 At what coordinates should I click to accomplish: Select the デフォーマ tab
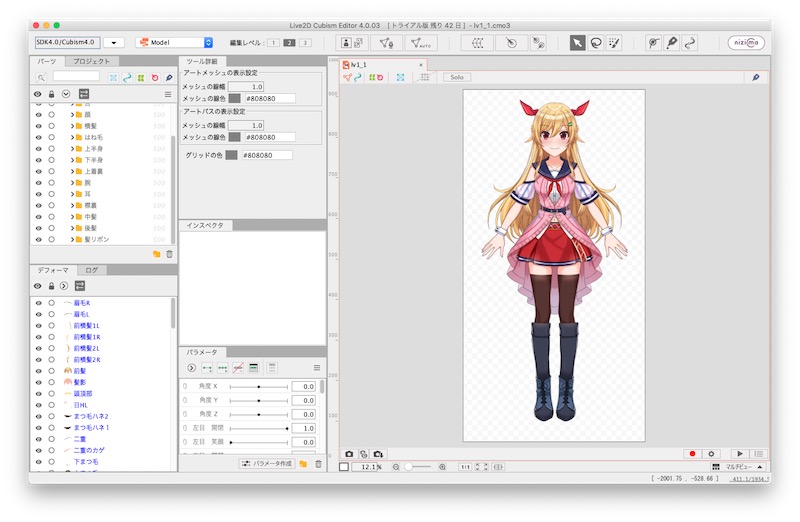click(x=53, y=270)
